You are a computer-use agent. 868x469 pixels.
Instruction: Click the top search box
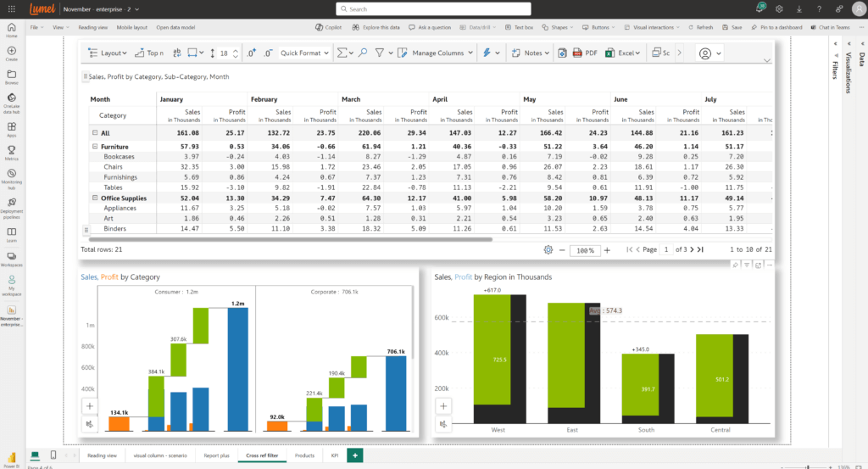(433, 8)
